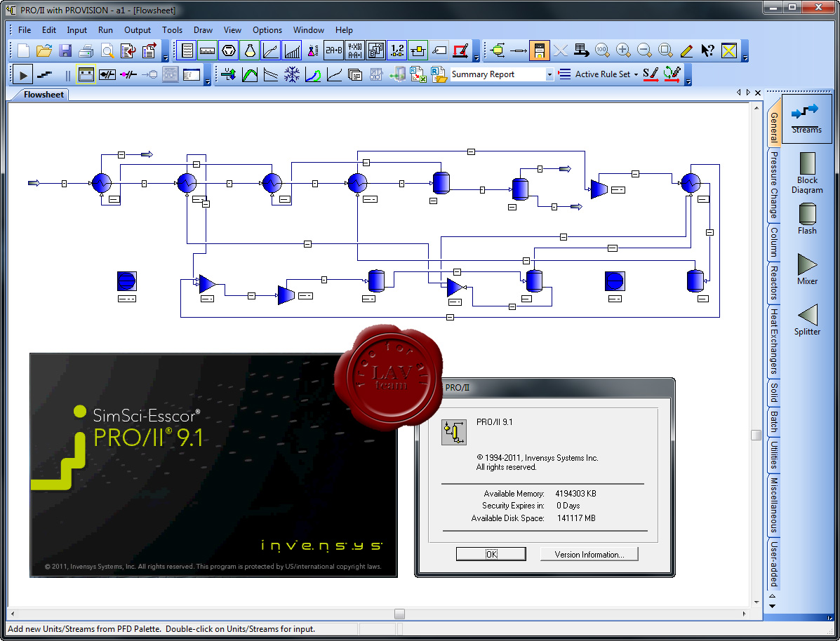840x641 pixels.
Task: Open the 1,2 calculation sequence icon
Action: pos(397,51)
